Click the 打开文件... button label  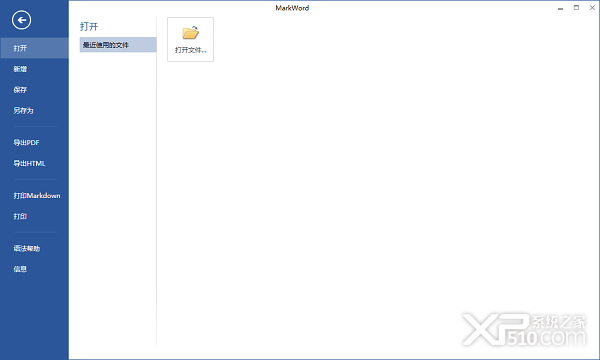(191, 50)
